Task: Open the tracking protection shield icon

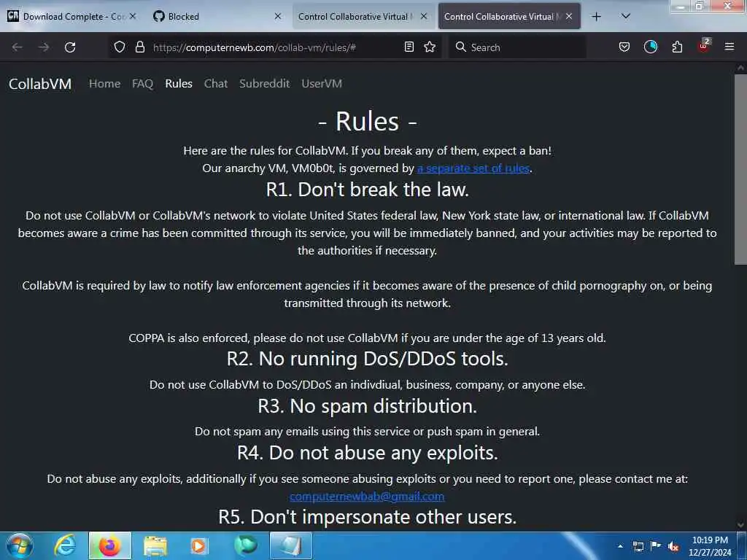Action: tap(120, 47)
